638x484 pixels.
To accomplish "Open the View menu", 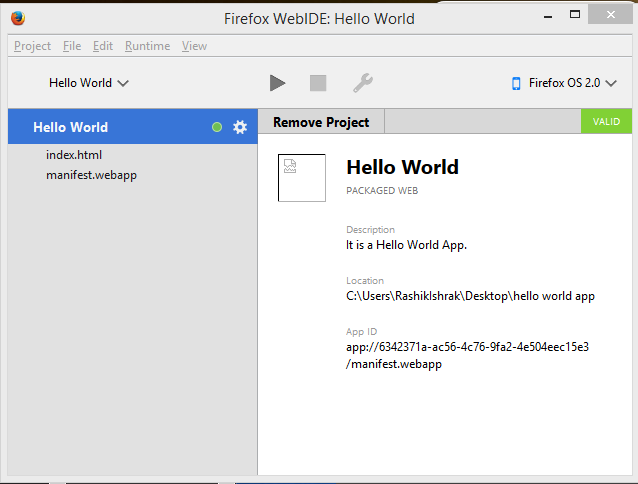I will coord(194,46).
